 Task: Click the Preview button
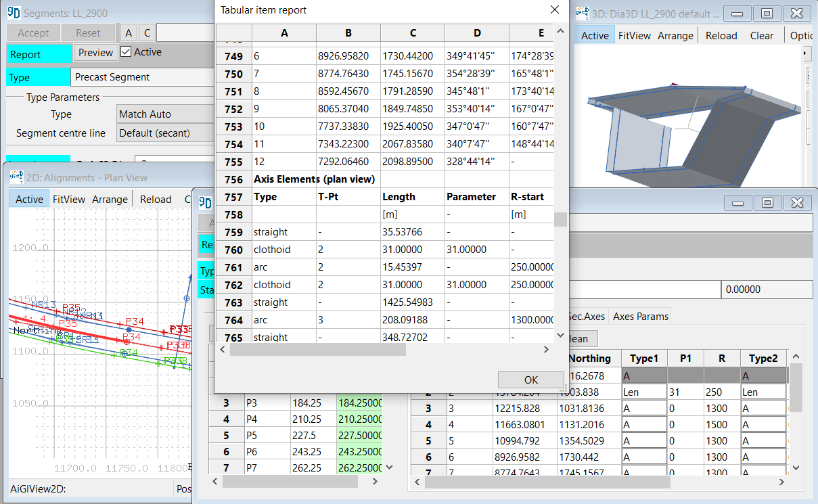pos(95,53)
